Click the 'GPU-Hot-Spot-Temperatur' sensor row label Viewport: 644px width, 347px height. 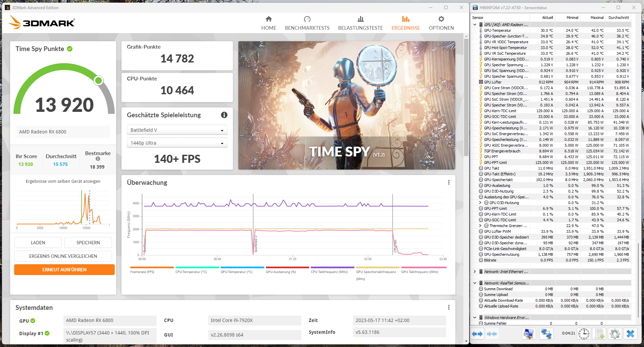click(x=505, y=48)
